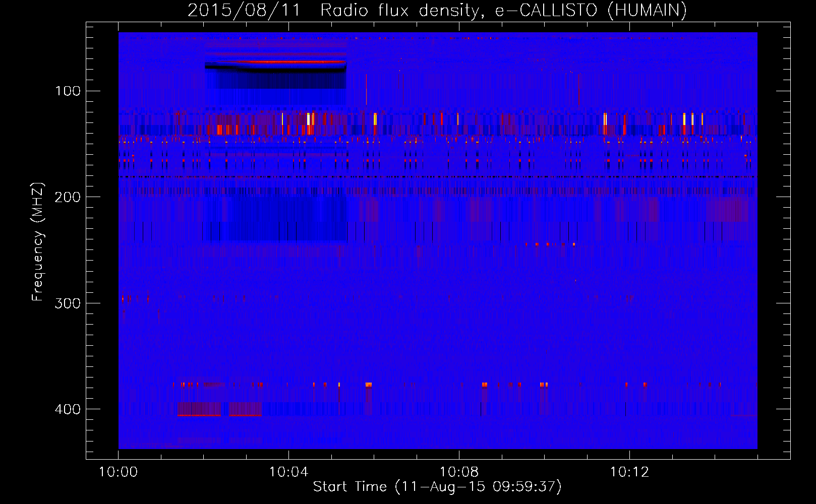Click the 200 frequency tick label
816x504 pixels.
(x=68, y=197)
